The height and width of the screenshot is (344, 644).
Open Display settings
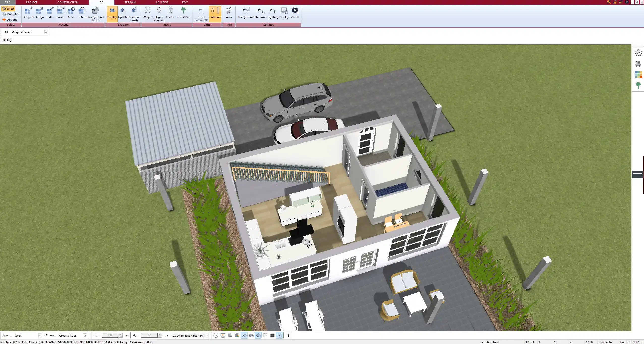tap(284, 13)
